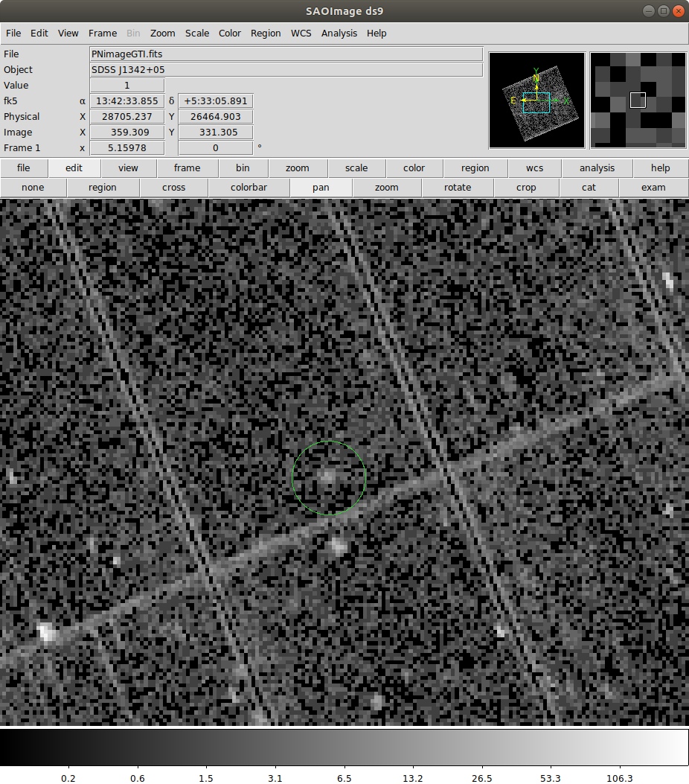Image resolution: width=689 pixels, height=784 pixels.
Task: Set edit mode to 'cat'
Action: tap(589, 188)
